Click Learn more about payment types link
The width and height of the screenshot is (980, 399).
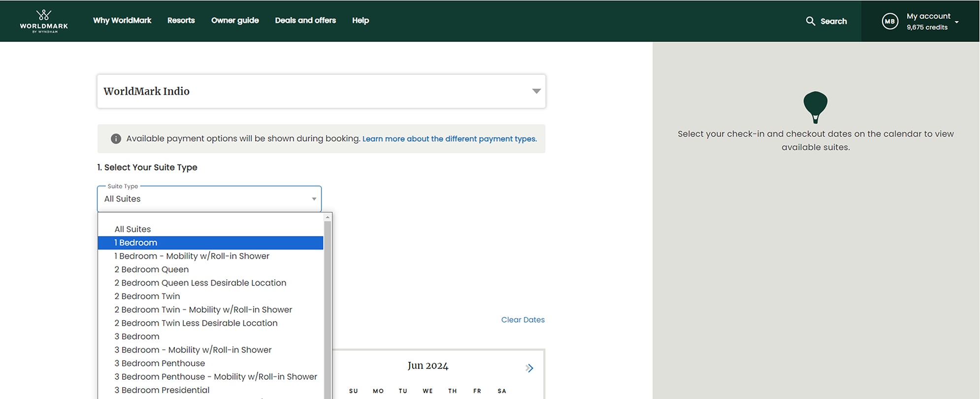click(x=450, y=139)
